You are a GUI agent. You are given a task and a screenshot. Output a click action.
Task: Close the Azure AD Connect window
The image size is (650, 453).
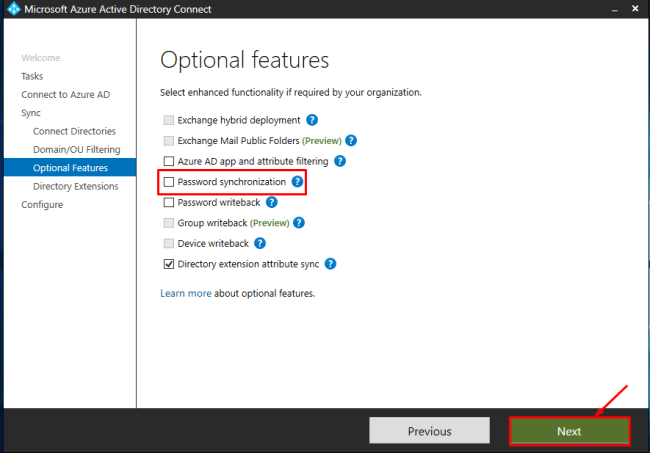(x=635, y=8)
